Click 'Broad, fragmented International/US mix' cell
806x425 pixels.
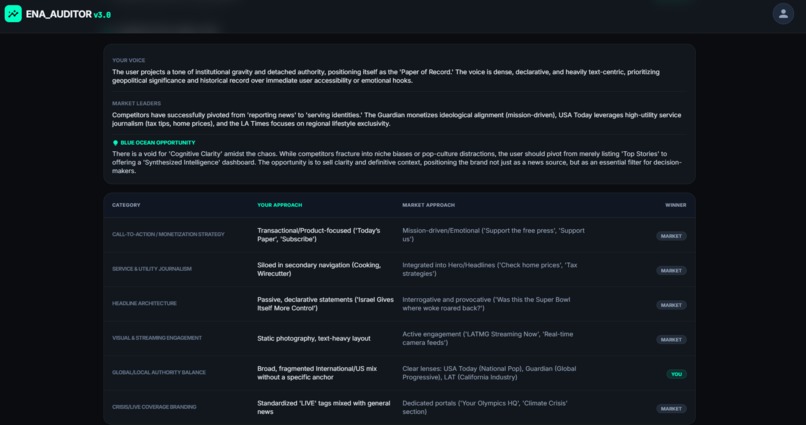[317, 373]
